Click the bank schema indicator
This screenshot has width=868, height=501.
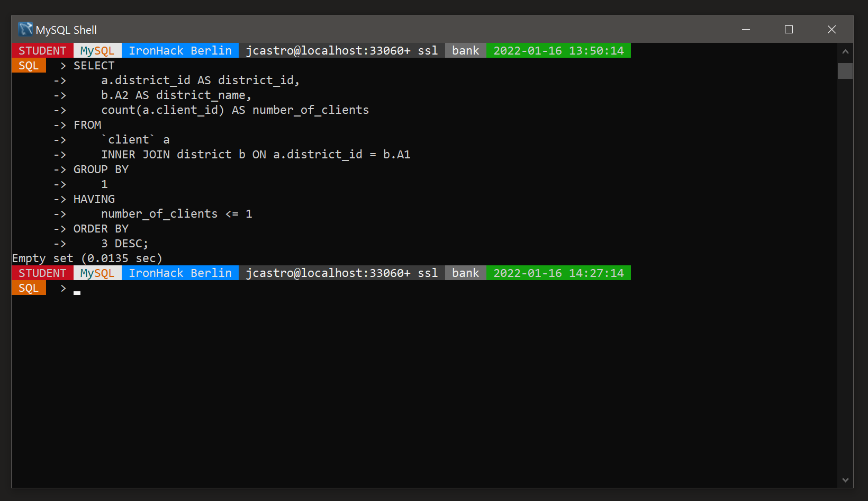465,50
